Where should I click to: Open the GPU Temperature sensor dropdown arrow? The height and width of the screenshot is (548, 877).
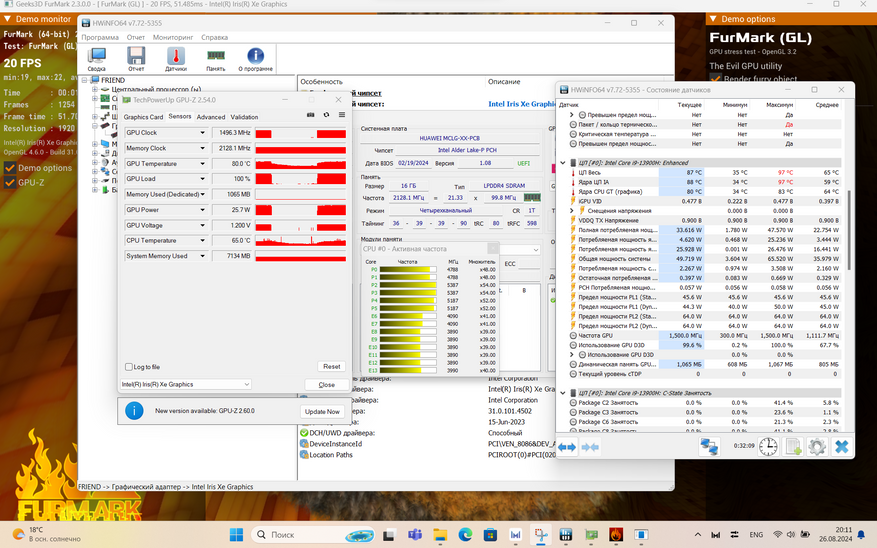click(205, 164)
